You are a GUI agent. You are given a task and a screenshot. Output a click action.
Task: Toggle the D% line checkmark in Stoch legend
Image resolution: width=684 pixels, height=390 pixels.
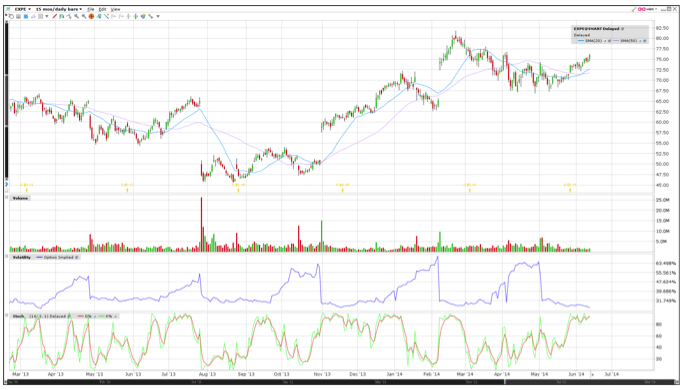tap(95, 316)
